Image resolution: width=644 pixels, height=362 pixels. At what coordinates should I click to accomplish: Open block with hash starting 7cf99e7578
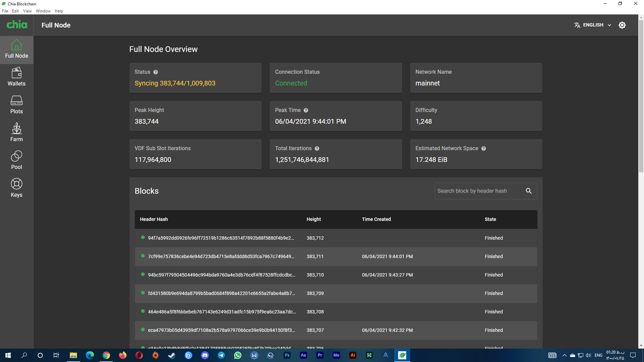(336, 256)
